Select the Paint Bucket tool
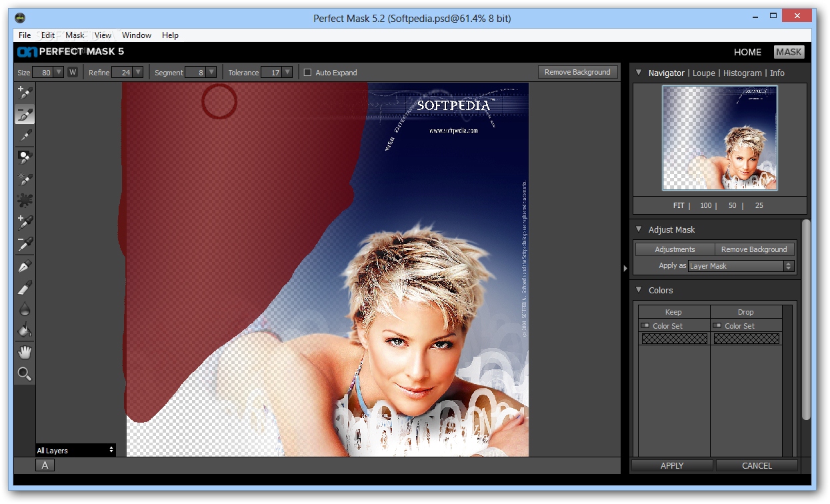 [x=25, y=331]
